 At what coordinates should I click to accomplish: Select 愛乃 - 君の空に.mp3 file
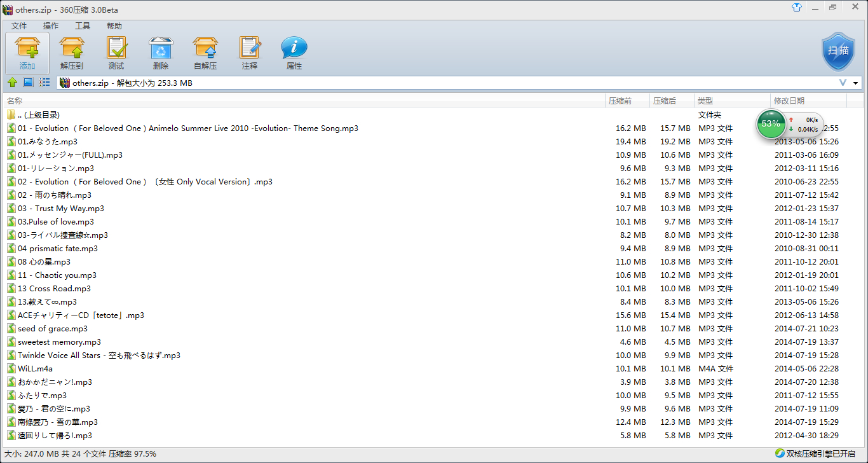tap(54, 409)
